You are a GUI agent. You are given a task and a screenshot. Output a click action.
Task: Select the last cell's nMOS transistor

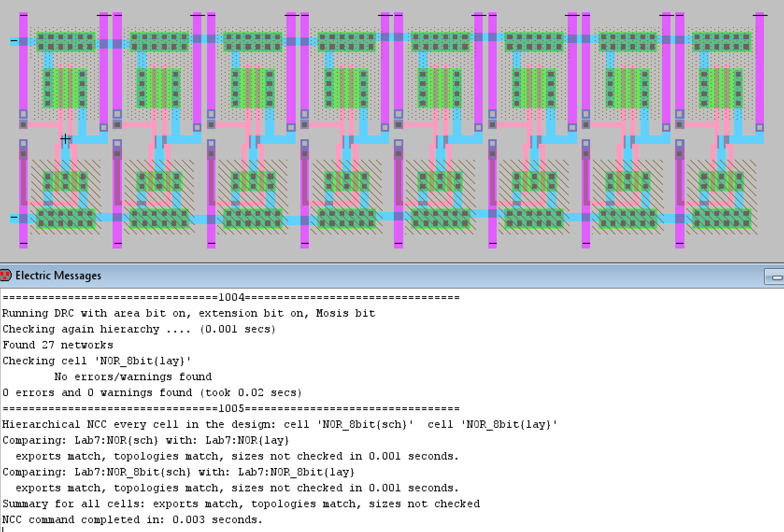[x=721, y=181]
